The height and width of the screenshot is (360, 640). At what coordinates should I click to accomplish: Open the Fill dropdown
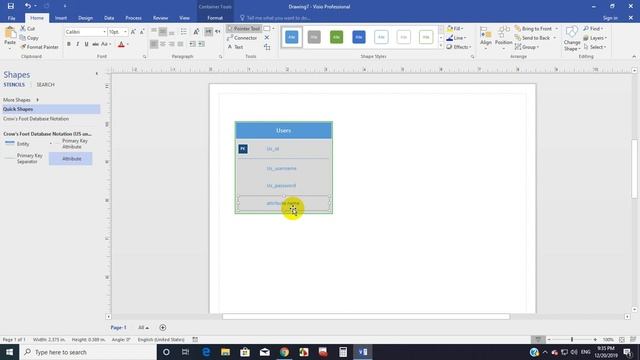point(455,29)
